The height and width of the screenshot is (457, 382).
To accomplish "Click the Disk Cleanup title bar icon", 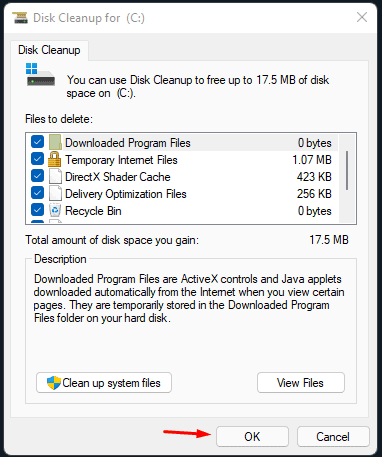I will pos(20,17).
